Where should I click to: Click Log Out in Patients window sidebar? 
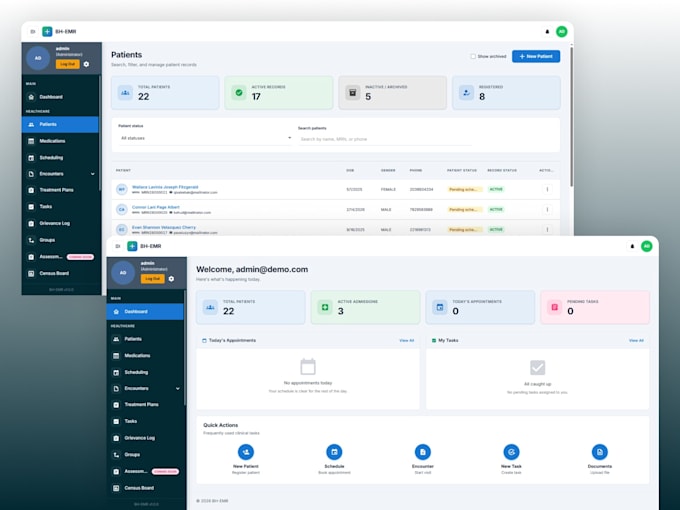pyautogui.click(x=68, y=64)
